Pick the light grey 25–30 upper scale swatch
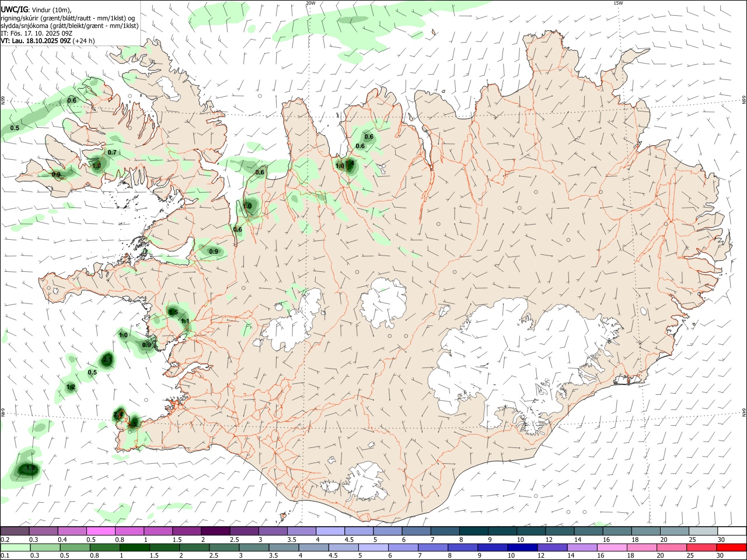This screenshot has height=560, width=747. click(704, 531)
